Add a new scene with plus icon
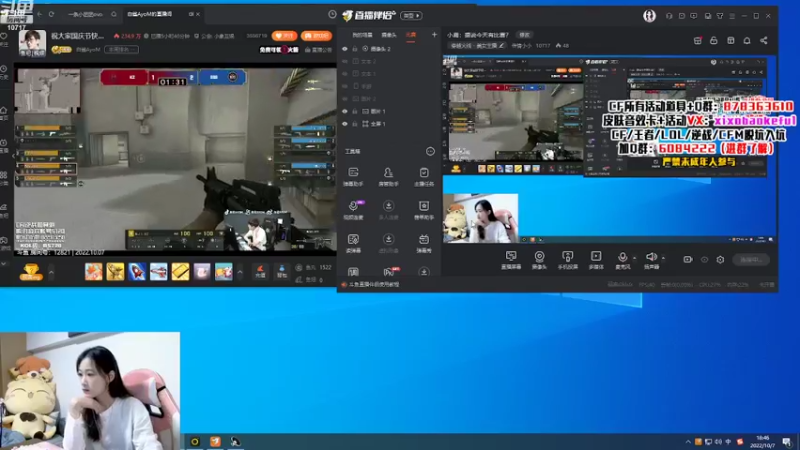The width and height of the screenshot is (800, 450). [434, 35]
